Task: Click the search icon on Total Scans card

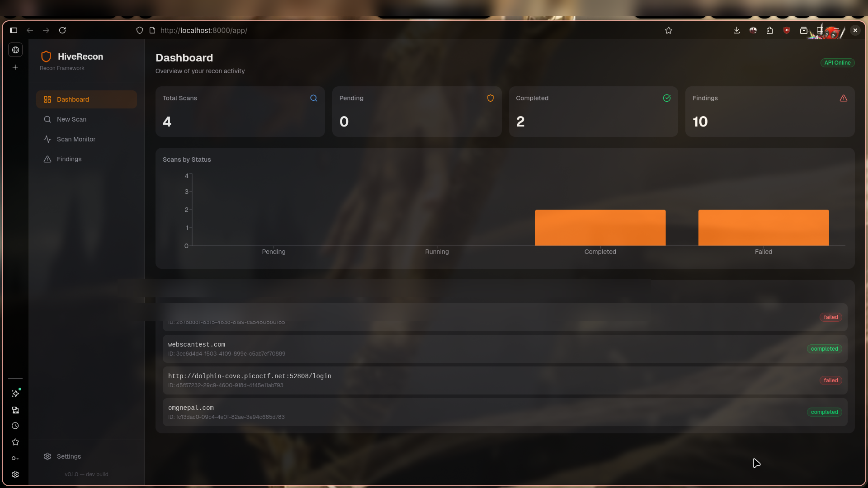Action: pyautogui.click(x=314, y=98)
